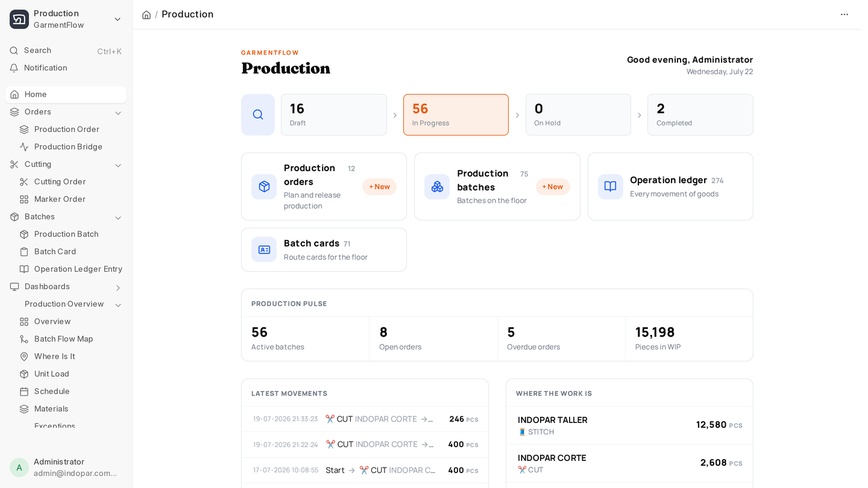Open the workspace switcher chevron

tap(118, 19)
